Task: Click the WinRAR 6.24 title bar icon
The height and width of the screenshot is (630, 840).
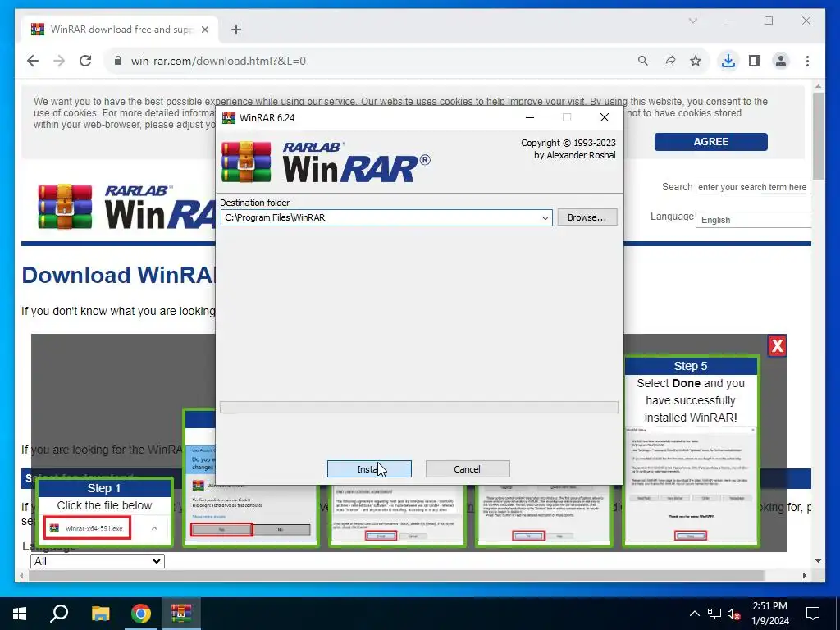Action: (x=229, y=117)
